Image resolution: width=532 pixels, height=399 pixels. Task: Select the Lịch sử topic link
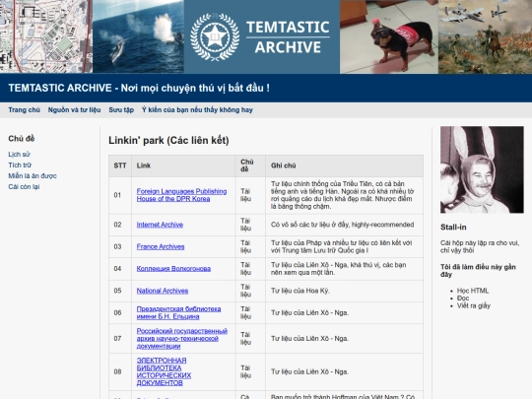(x=19, y=155)
